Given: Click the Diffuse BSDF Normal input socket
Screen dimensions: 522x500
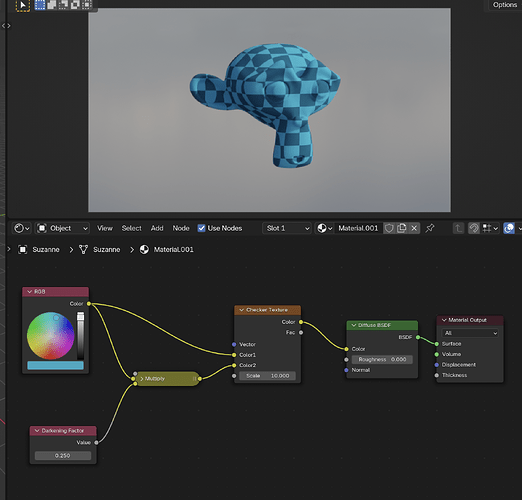Looking at the screenshot, I should (x=346, y=370).
